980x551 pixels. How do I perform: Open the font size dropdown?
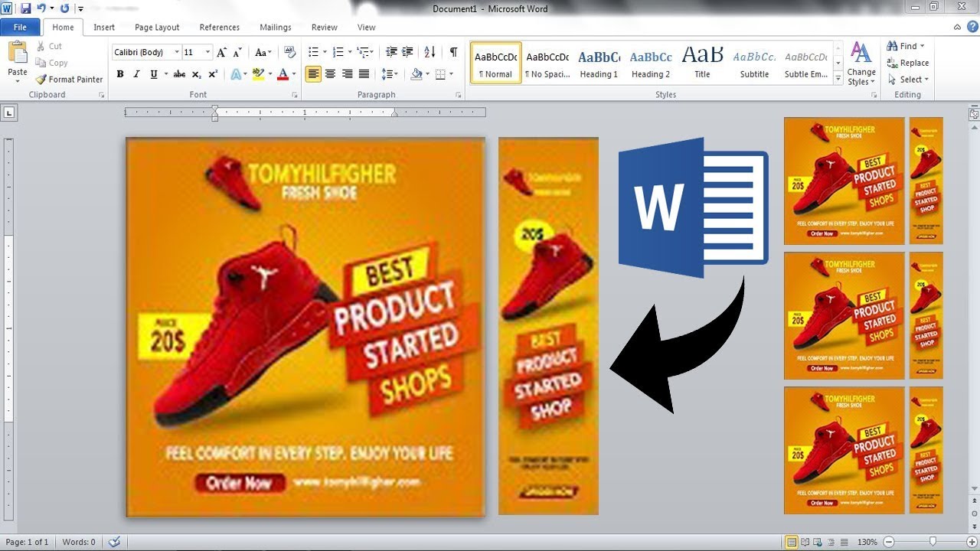click(208, 53)
